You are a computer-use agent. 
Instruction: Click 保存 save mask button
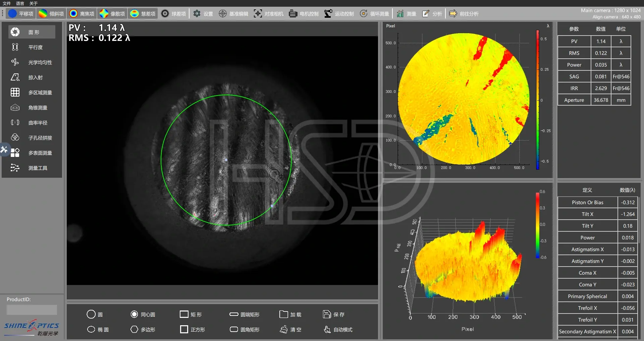pos(334,315)
